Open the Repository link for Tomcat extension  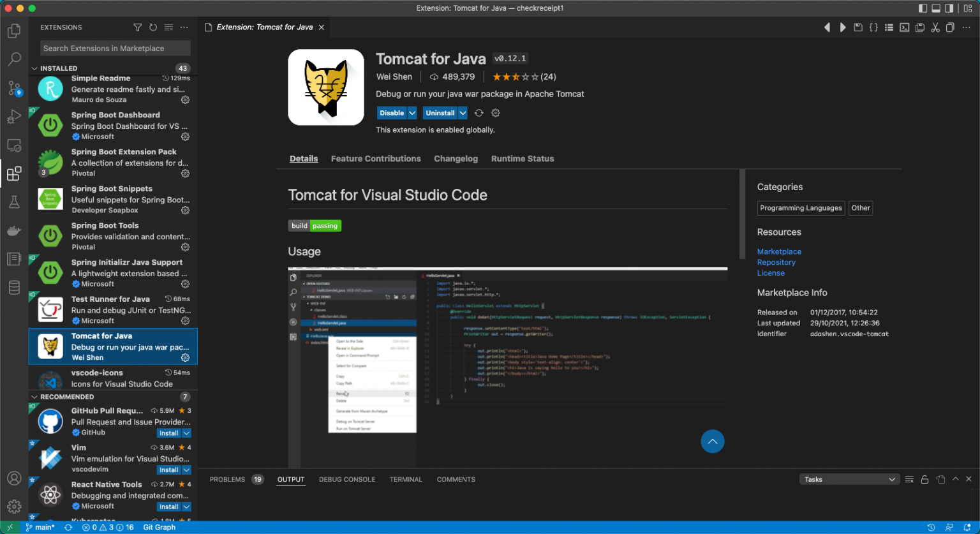776,262
